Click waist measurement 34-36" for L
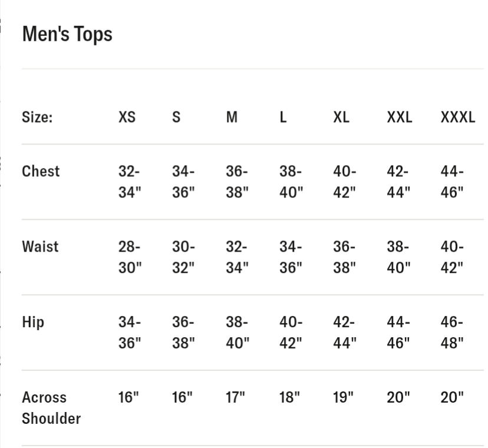Viewport: 488px width, 448px height. click(291, 257)
